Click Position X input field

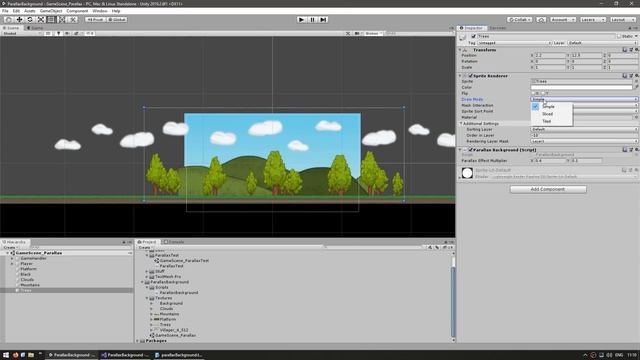tap(550, 56)
